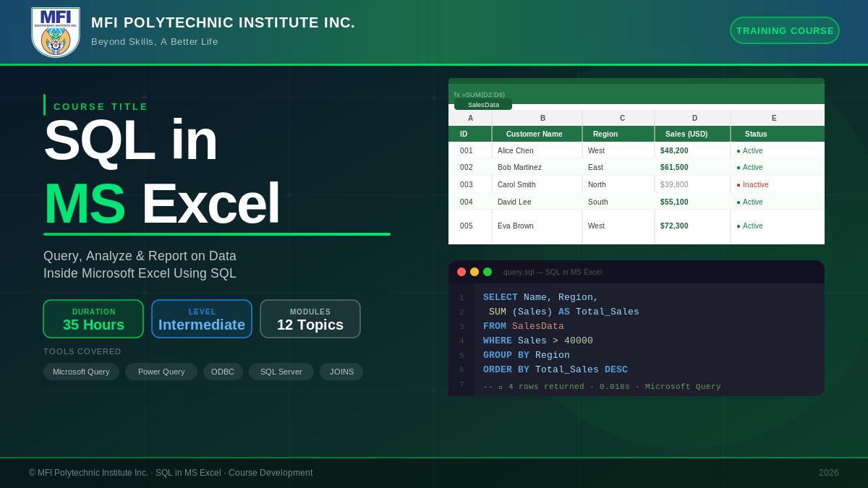Select the Bob Martinez cell
868x488 pixels.
537,167
